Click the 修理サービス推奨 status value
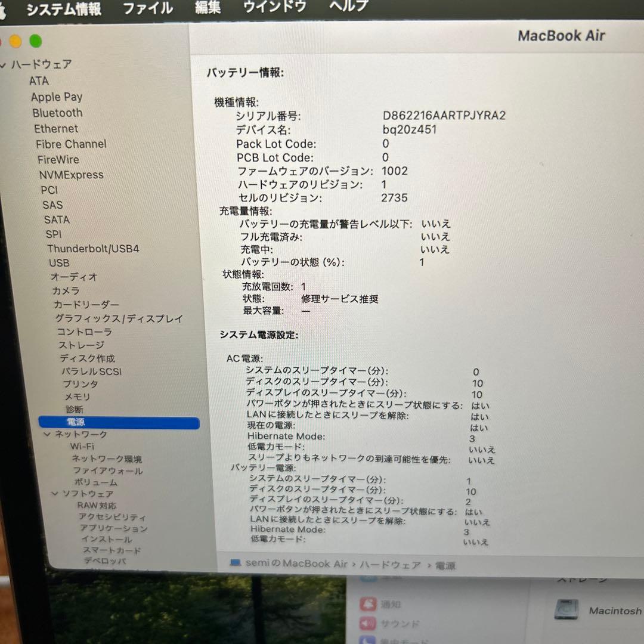The height and width of the screenshot is (644, 644). point(340,299)
